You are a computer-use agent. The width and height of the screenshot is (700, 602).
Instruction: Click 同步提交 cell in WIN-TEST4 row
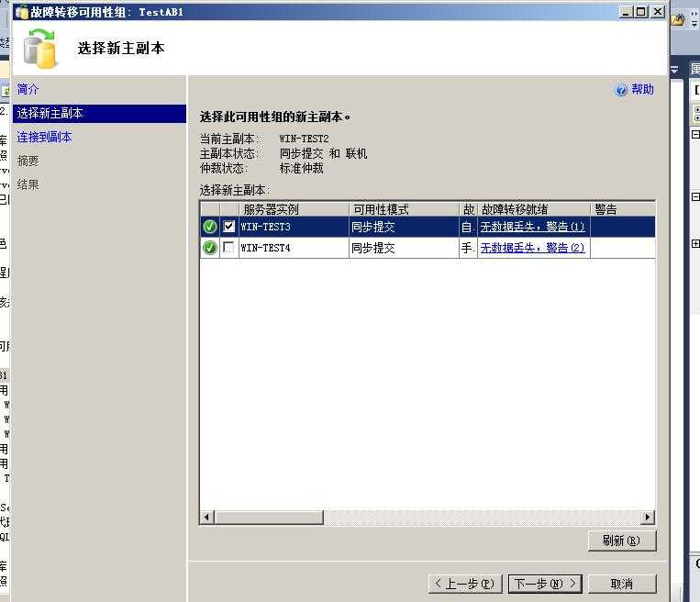click(404, 248)
